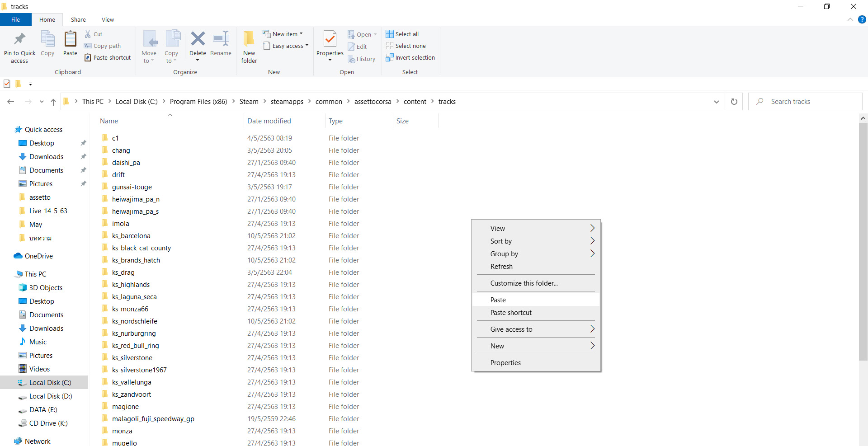
Task: Select the imola folder
Action: (x=121, y=223)
